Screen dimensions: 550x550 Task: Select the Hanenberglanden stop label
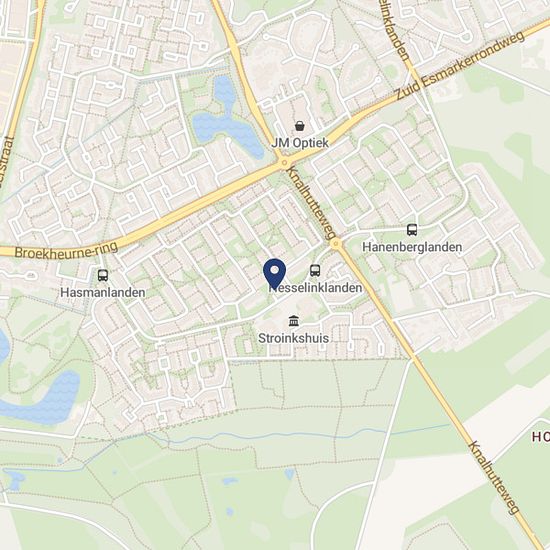click(412, 247)
